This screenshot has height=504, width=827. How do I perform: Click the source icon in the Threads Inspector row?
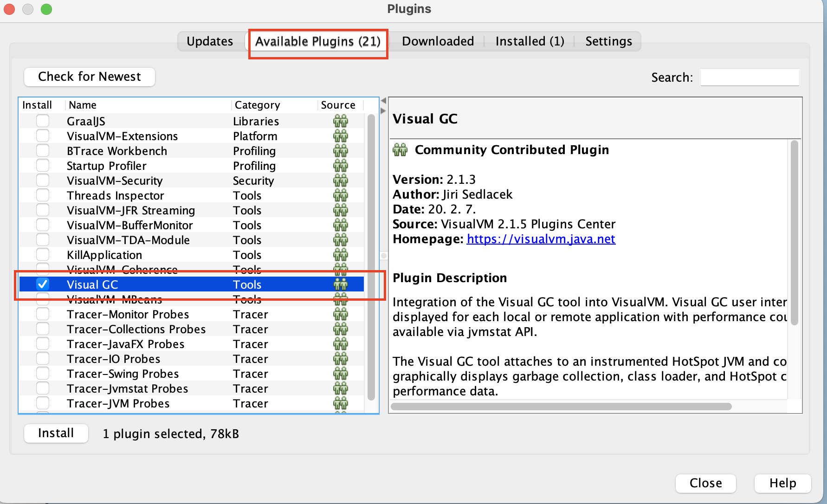pos(340,195)
